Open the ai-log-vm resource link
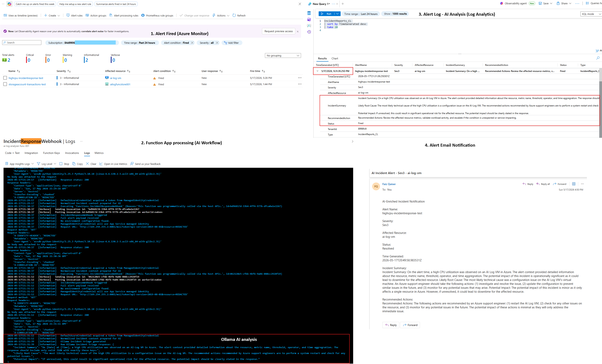The height and width of the screenshot is (364, 602). [x=115, y=78]
